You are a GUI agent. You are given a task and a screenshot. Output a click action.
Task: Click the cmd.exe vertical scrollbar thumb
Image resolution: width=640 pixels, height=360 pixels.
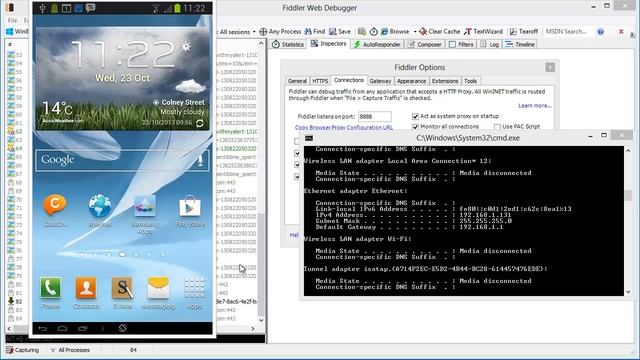tap(628, 195)
